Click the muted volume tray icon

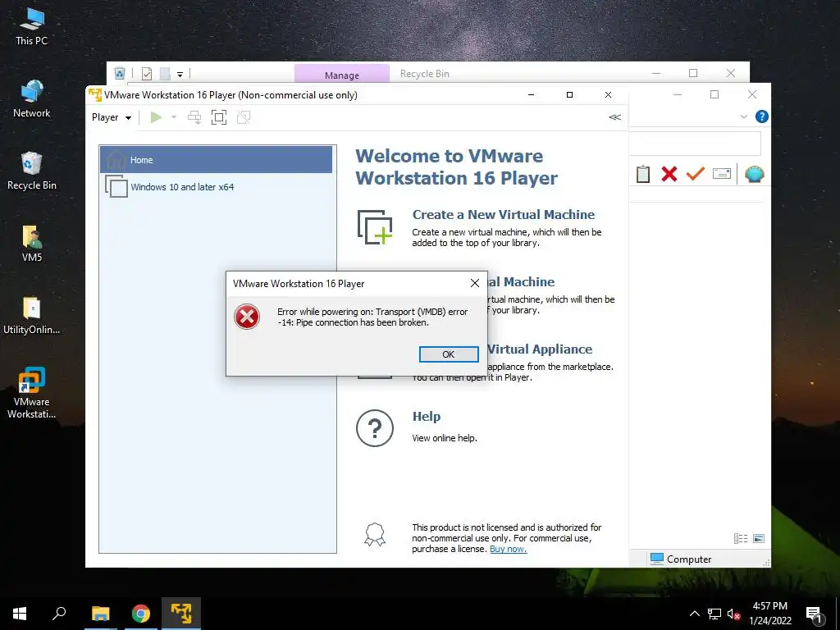click(x=734, y=614)
